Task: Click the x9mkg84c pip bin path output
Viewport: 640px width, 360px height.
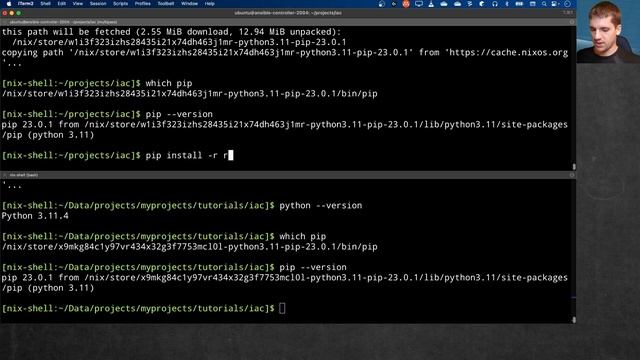Action: coord(189,247)
